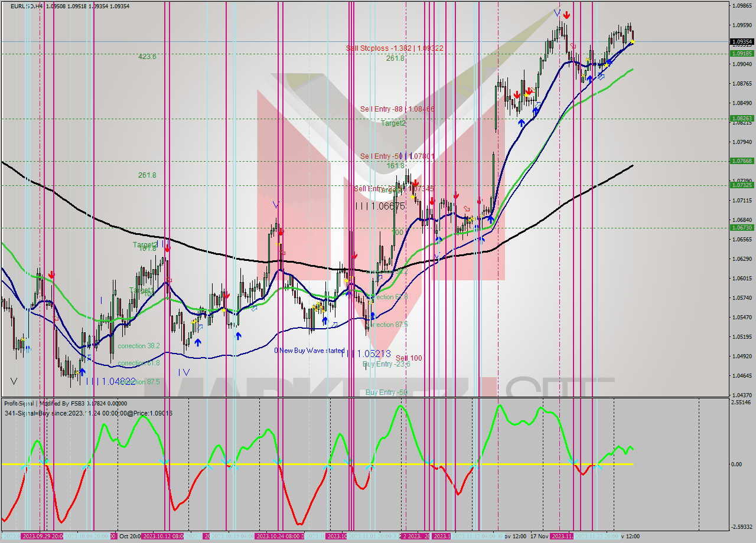Click the red 'Sell 100' label
Image resolution: width=756 pixels, height=543 pixels.
coord(409,358)
